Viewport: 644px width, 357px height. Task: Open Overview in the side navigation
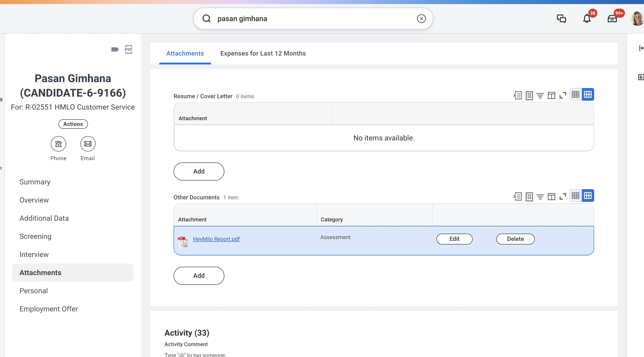(x=34, y=200)
